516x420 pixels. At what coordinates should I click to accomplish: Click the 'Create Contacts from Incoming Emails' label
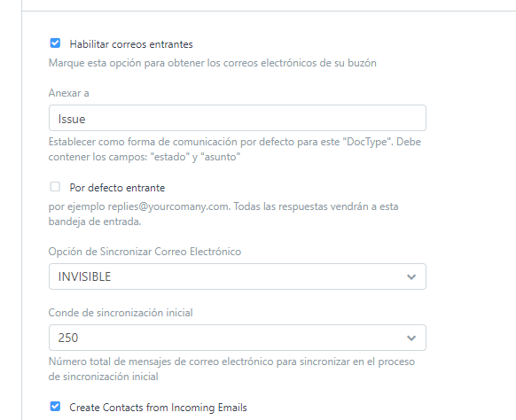[x=158, y=408]
